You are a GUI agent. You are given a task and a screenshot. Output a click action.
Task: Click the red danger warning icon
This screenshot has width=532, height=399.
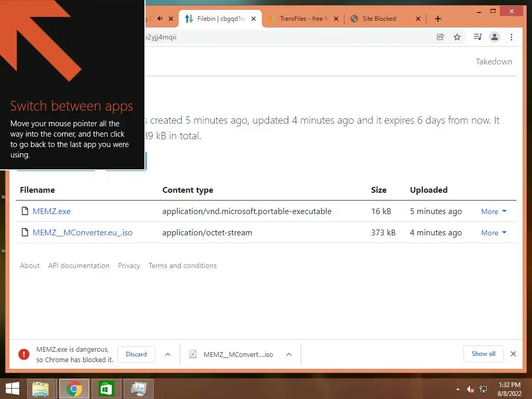coord(24,354)
